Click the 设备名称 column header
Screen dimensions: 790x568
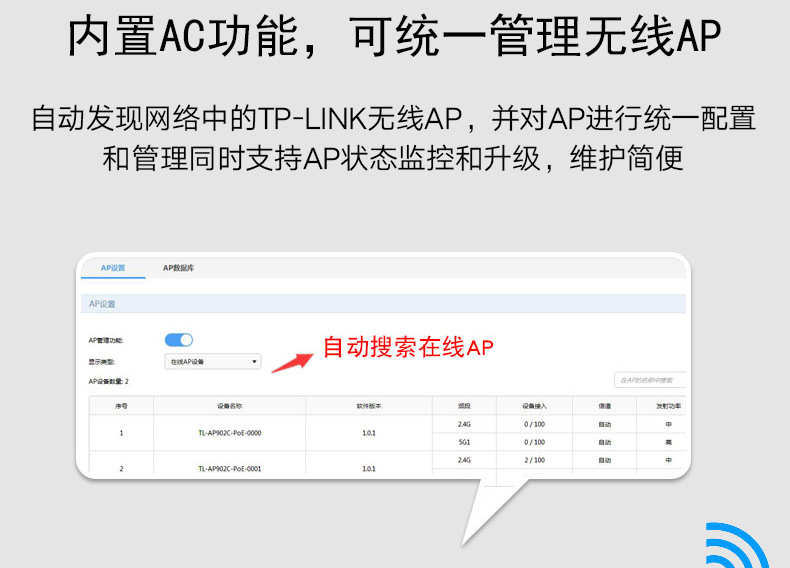229,406
